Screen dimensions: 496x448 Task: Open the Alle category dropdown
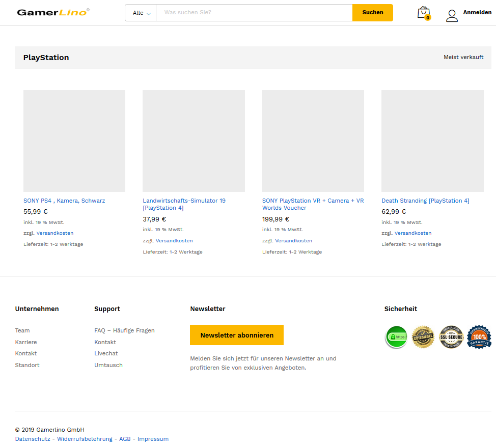pyautogui.click(x=141, y=13)
